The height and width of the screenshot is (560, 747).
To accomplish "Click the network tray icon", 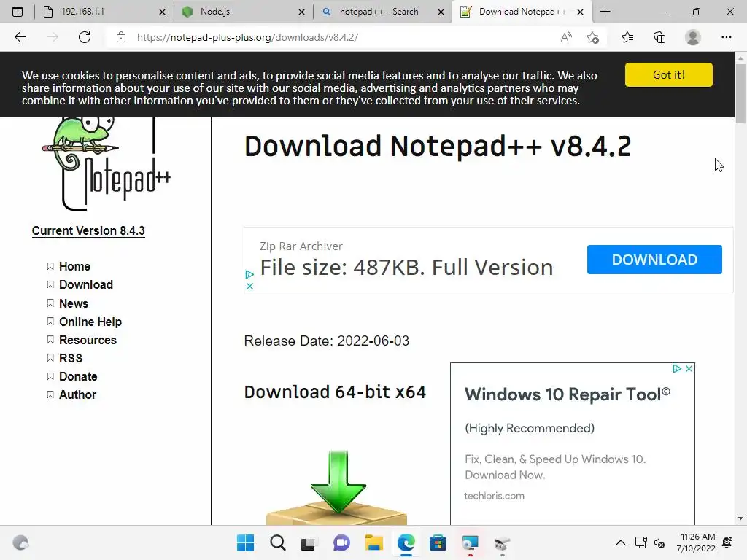I will tap(640, 542).
